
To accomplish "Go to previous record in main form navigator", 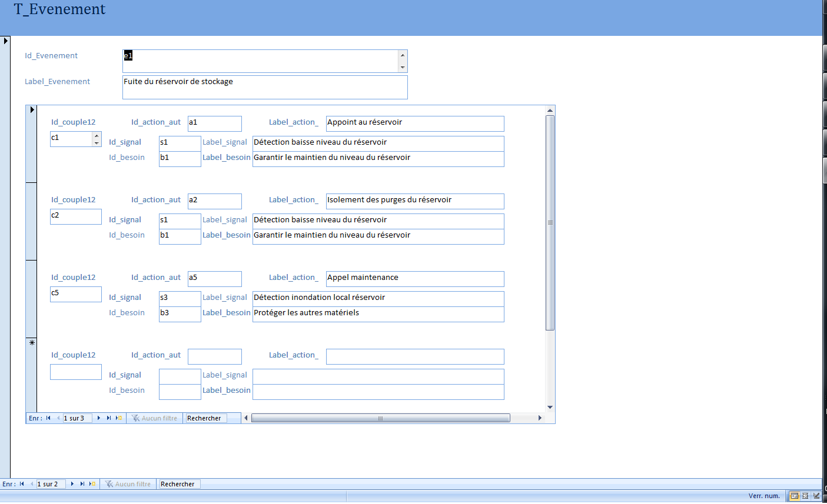I will click(x=31, y=484).
